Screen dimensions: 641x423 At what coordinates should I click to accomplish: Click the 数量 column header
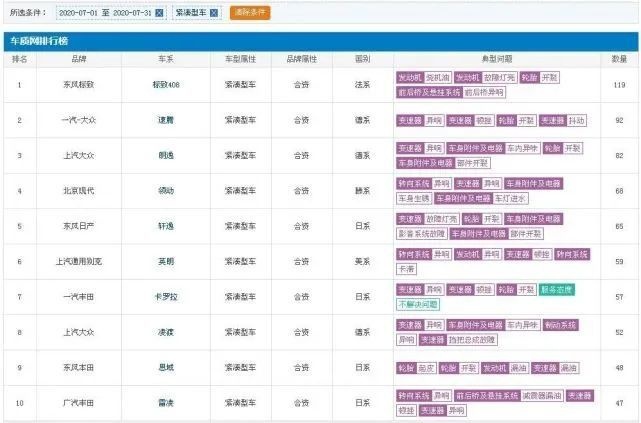pyautogui.click(x=619, y=59)
